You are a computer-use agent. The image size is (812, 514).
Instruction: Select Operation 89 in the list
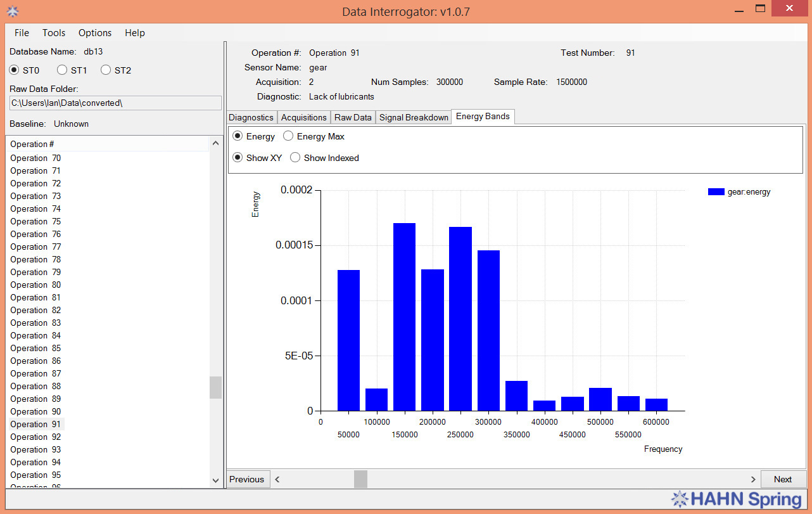[x=35, y=399]
